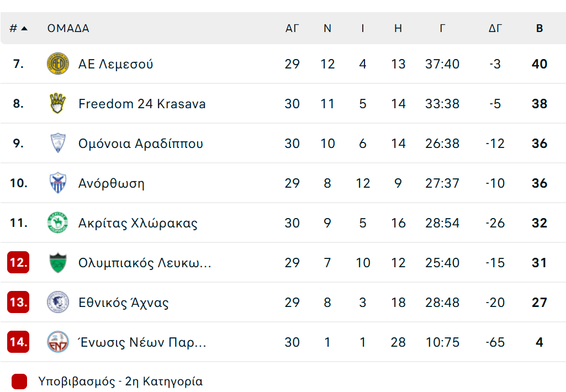Open the Freedom 24 Krasava team link
Viewport: 566px width, 392px height.
click(x=142, y=104)
